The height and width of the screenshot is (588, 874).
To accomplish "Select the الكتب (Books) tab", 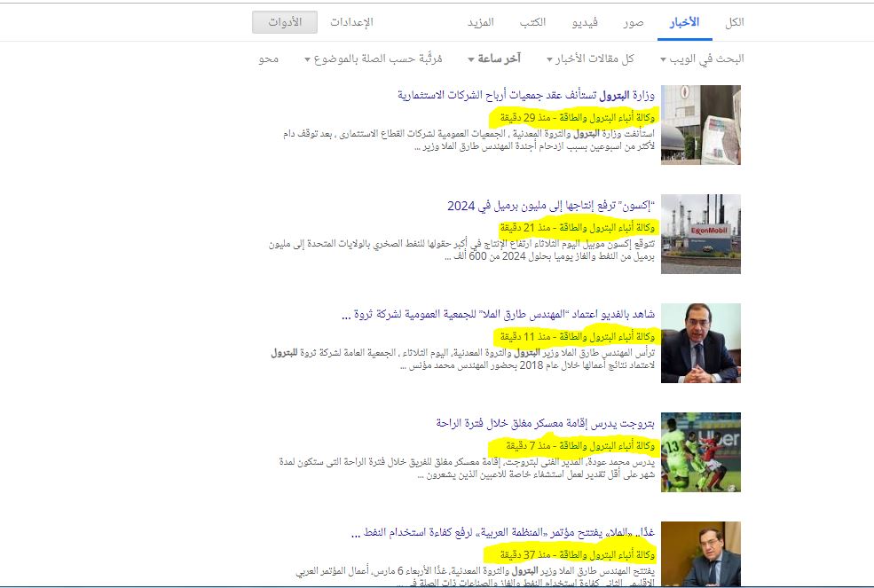I will [532, 21].
